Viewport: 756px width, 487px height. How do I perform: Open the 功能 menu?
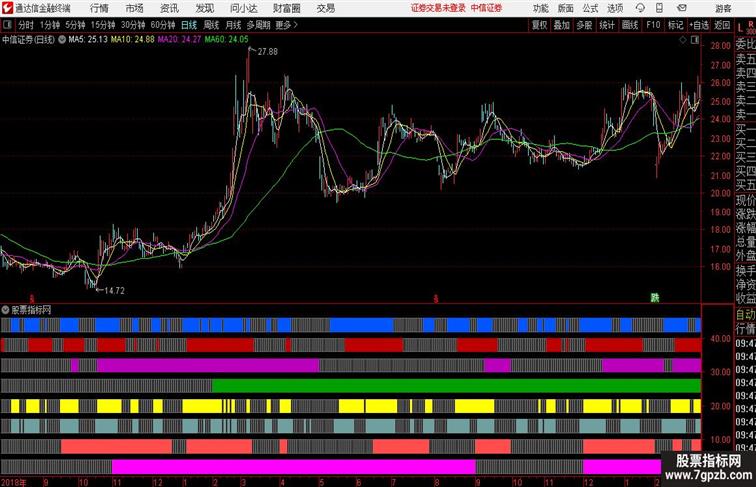point(540,8)
